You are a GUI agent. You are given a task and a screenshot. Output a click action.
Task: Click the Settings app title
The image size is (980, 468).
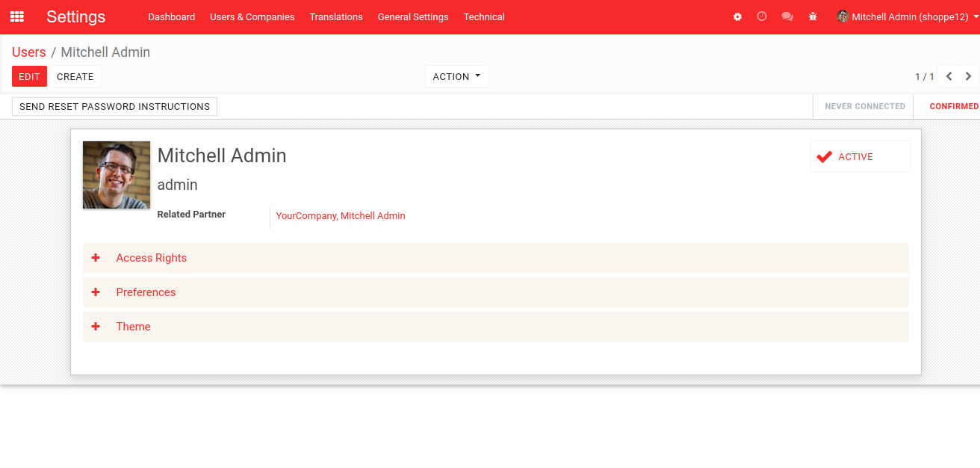pyautogui.click(x=76, y=16)
